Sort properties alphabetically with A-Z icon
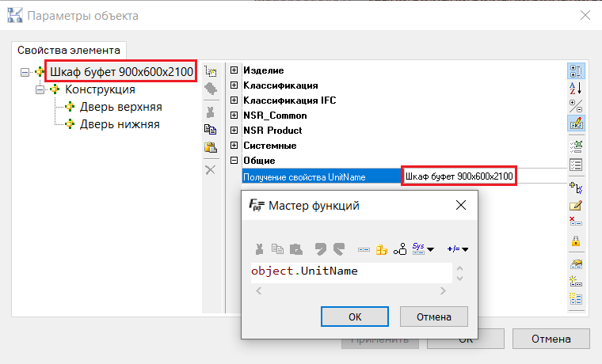Screen dimensions: 602x364 point(576,88)
